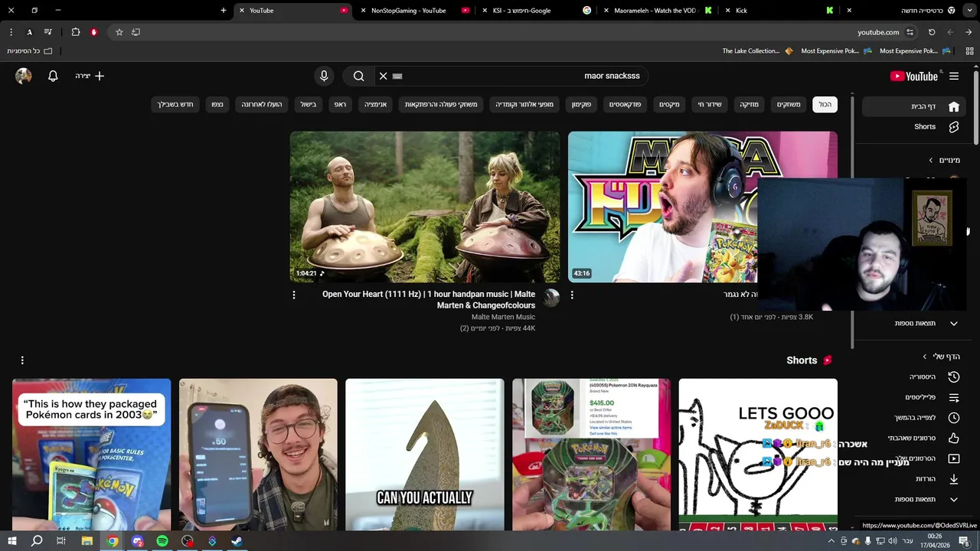Open the YouTube hamburger guide menu
This screenshot has width=980, height=551.
[x=954, y=76]
